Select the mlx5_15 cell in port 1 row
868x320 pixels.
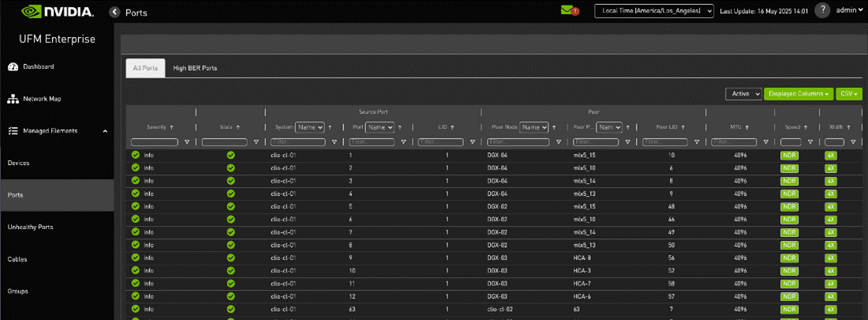[585, 156]
